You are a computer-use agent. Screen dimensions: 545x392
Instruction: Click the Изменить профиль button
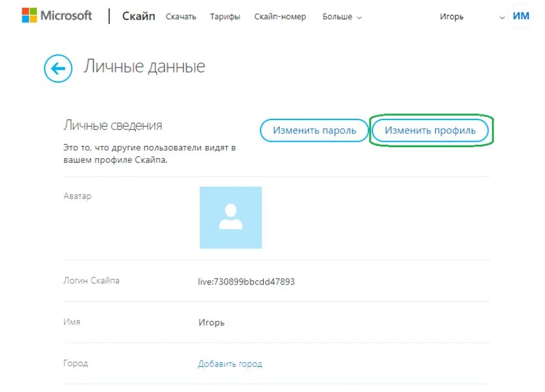click(x=430, y=130)
